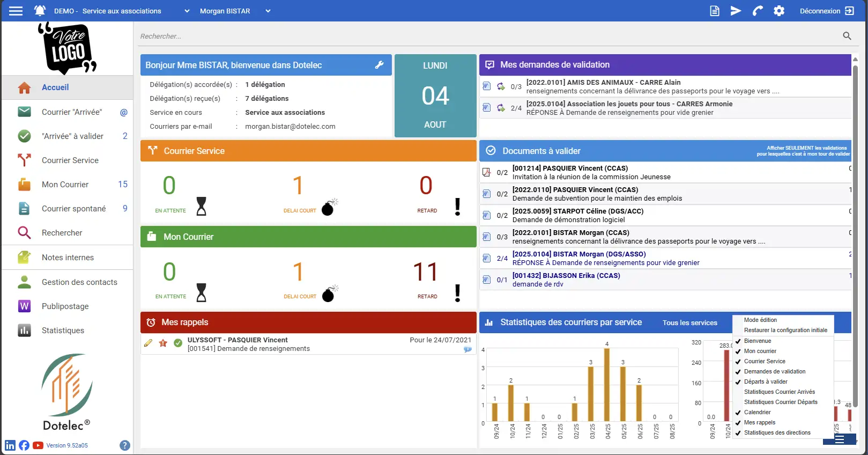Screen dimensions: 868x455
Task: Open the help question mark icon
Action: pyautogui.click(x=125, y=445)
